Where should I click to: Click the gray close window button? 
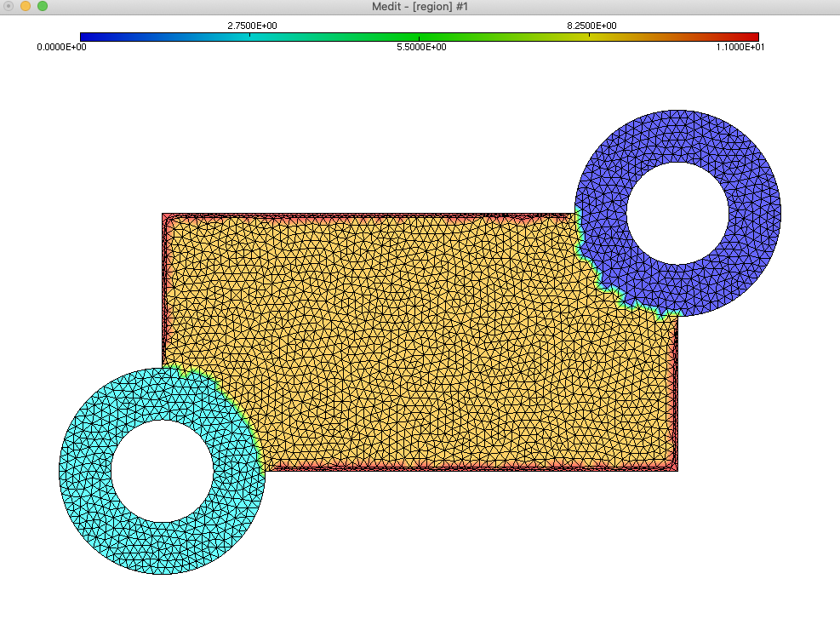(x=8, y=6)
